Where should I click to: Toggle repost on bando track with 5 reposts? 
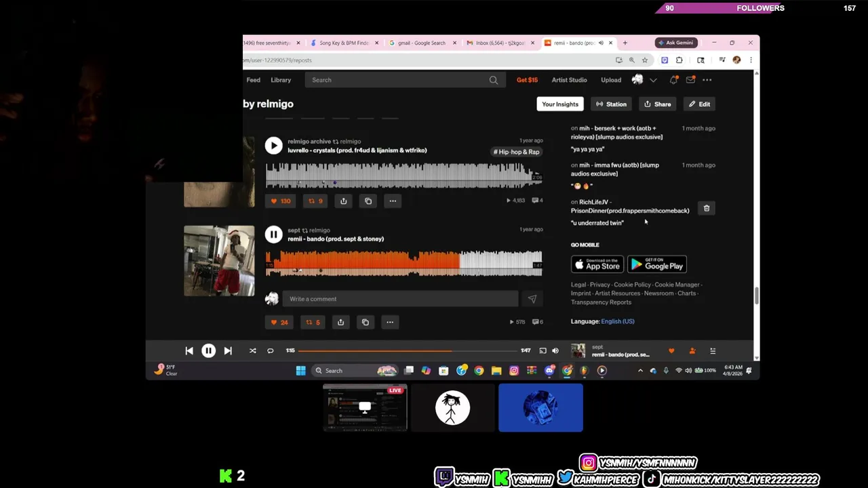click(313, 322)
